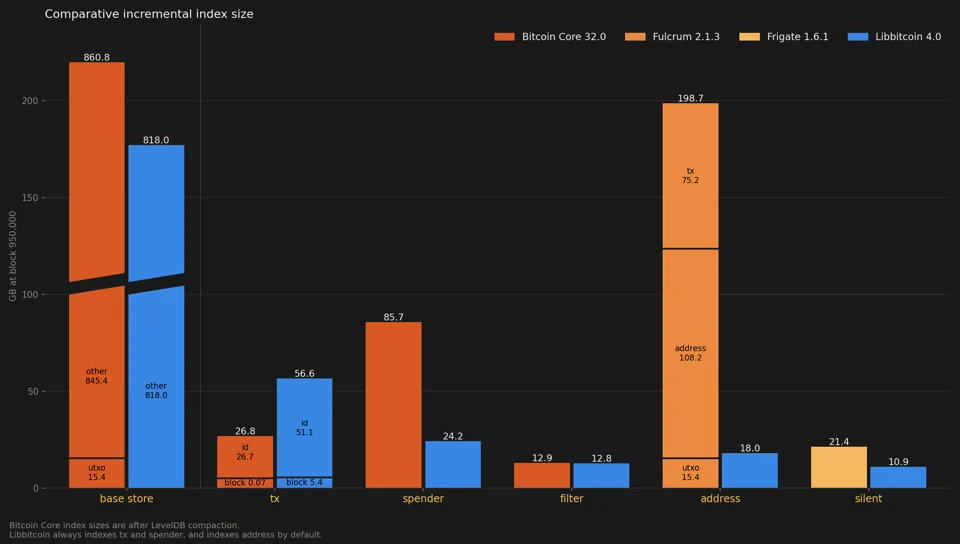Click the '860.8' value above base store
Screen dimensions: 960x544
click(97, 57)
